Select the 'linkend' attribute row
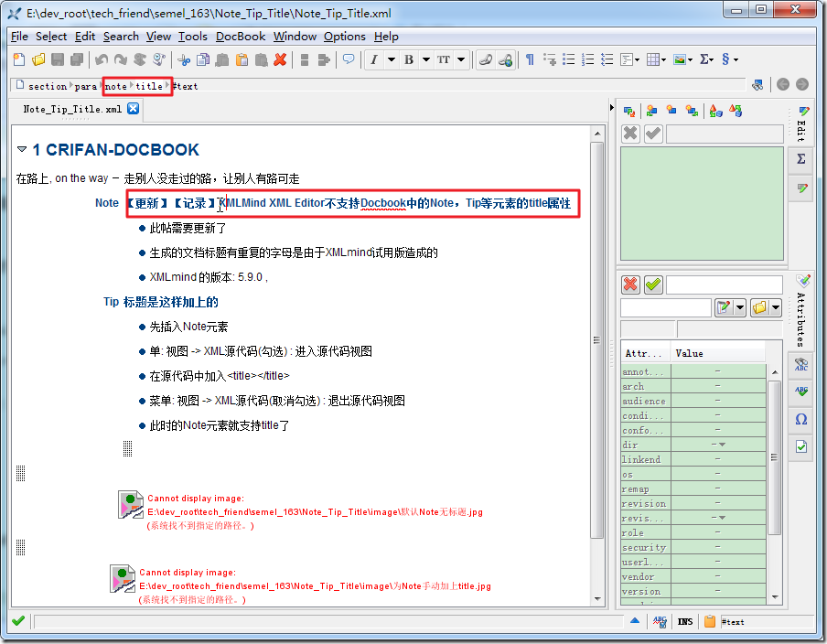Image resolution: width=827 pixels, height=644 pixels. click(x=693, y=459)
